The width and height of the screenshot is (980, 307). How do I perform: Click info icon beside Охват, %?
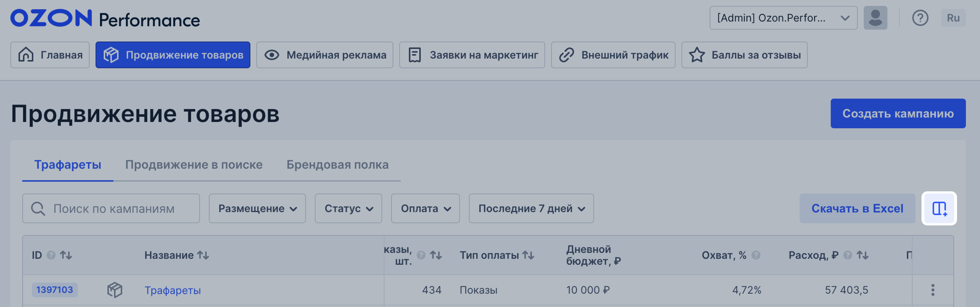tap(756, 255)
